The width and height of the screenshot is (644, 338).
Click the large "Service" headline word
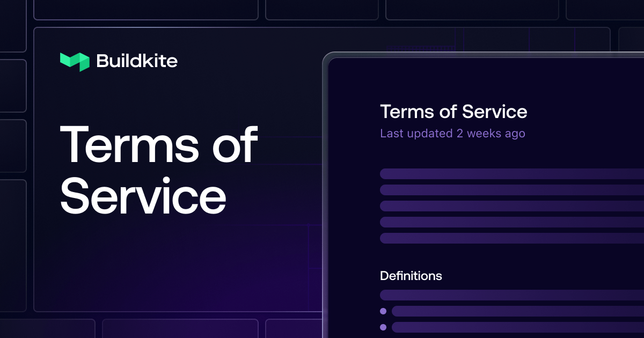click(143, 197)
